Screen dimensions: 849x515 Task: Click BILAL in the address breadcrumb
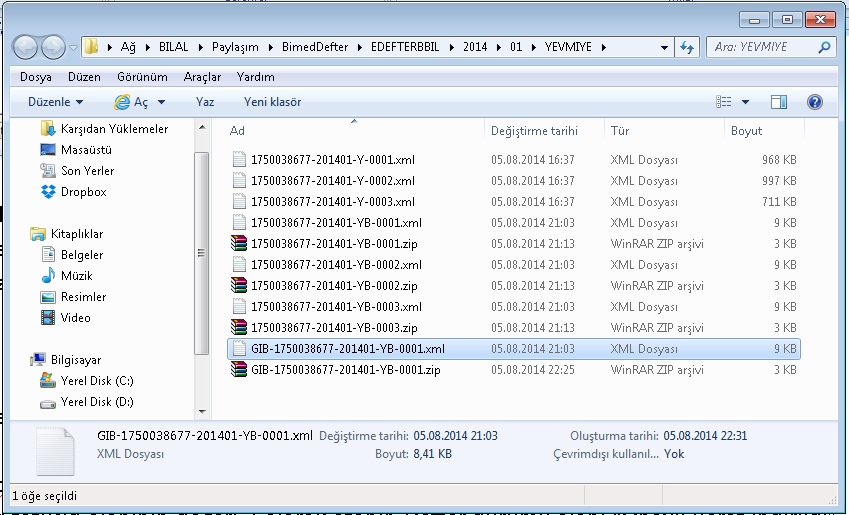(173, 47)
